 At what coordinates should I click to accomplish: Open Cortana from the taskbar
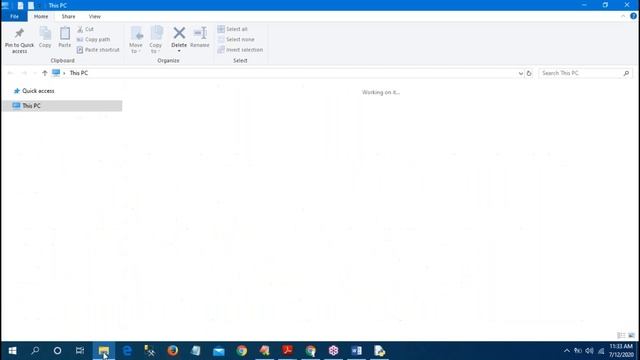57,351
